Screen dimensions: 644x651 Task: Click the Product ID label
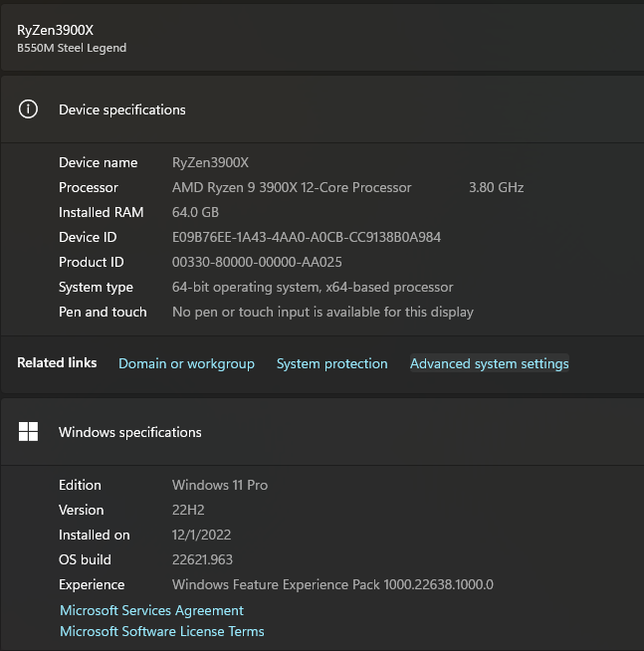tap(92, 262)
